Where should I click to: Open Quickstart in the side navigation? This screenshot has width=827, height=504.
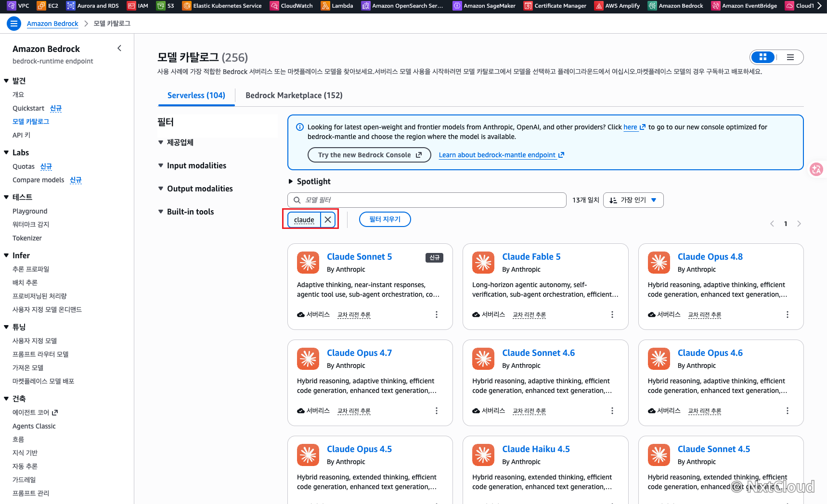(28, 108)
